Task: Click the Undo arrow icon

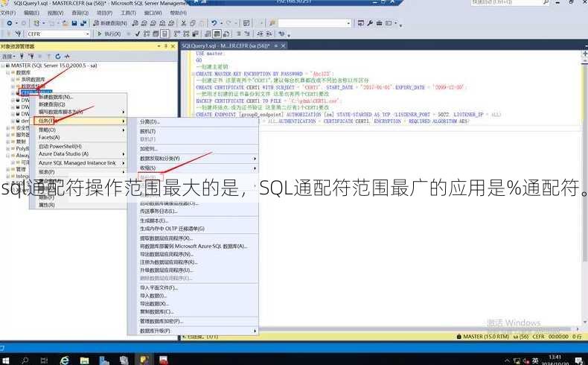Action: tap(214, 23)
